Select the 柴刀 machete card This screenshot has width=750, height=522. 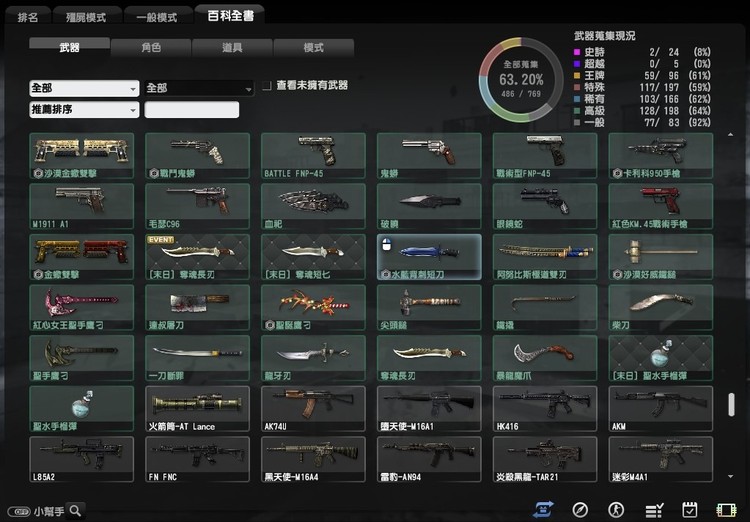point(661,308)
